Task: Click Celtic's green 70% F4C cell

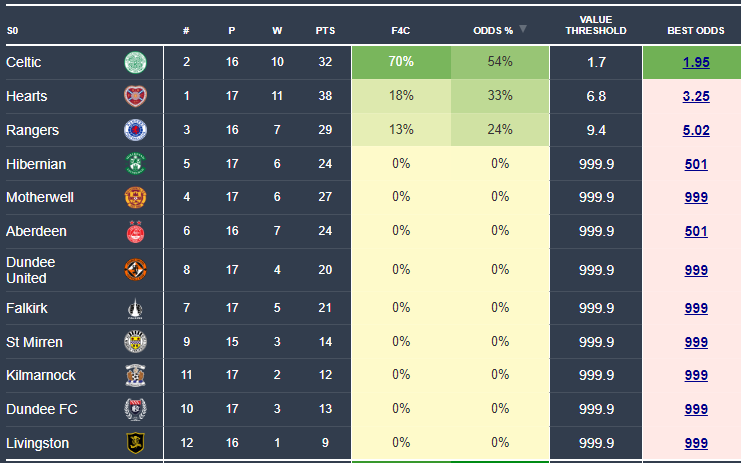Action: tap(401, 62)
